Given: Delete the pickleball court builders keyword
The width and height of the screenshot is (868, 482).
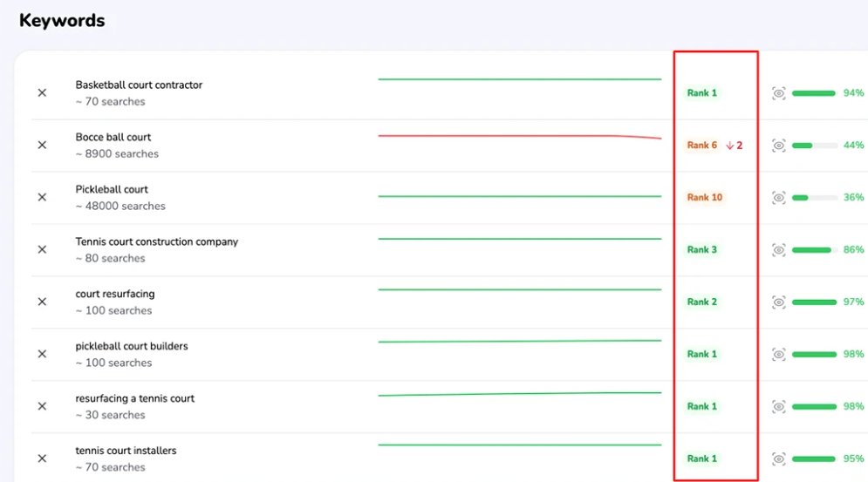Looking at the screenshot, I should [x=42, y=355].
